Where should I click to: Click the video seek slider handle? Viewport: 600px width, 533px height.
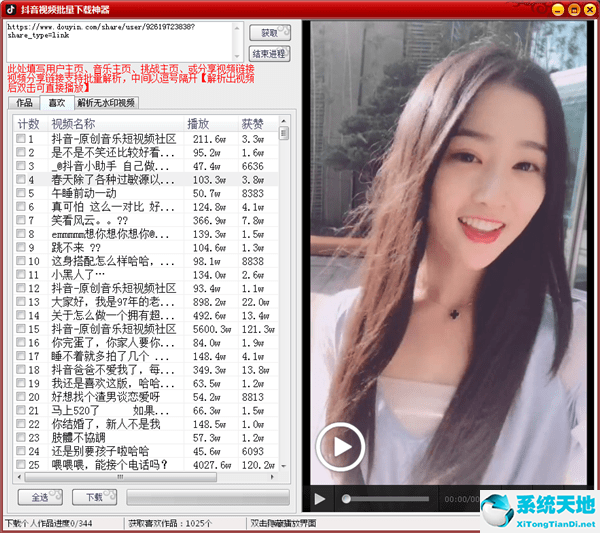pyautogui.click(x=346, y=499)
